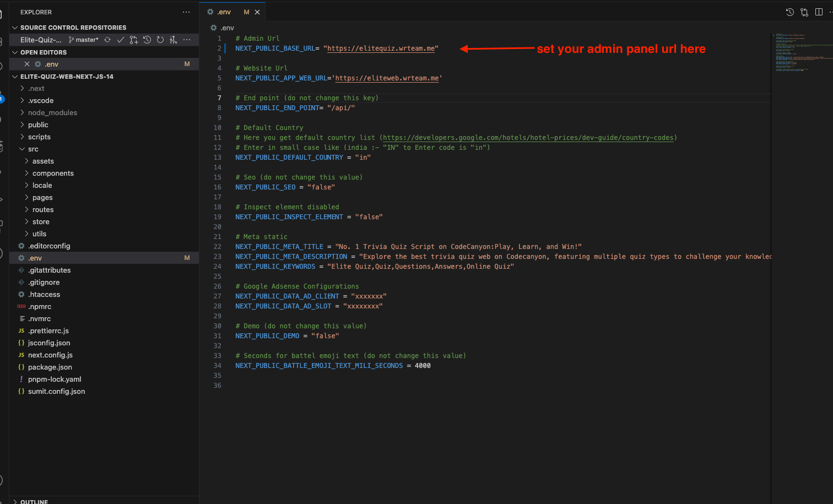Open editor more actions ellipsis at top right
833x504 pixels.
(830, 12)
